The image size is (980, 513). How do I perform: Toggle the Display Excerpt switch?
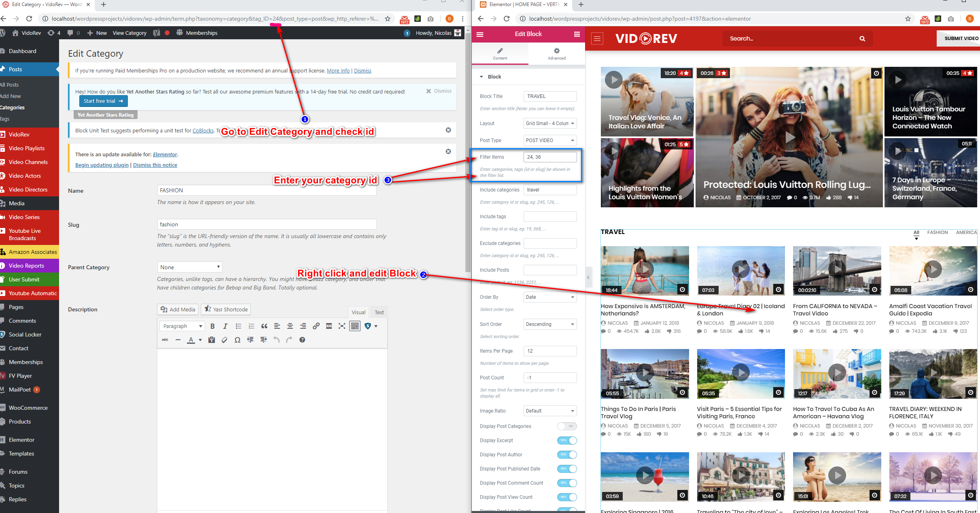pyautogui.click(x=567, y=441)
